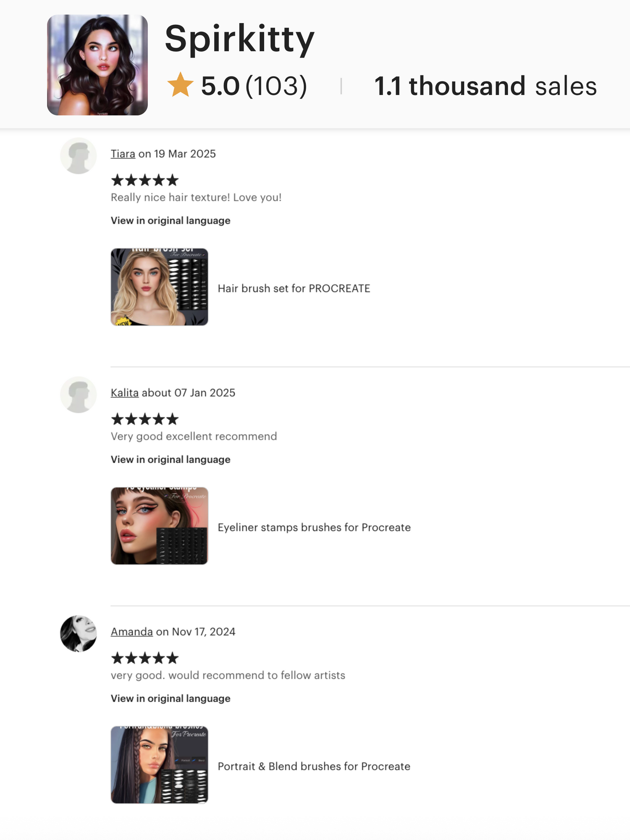Click Amanda's five-star review rating
Image resolution: width=630 pixels, height=840 pixels.
coord(145,658)
